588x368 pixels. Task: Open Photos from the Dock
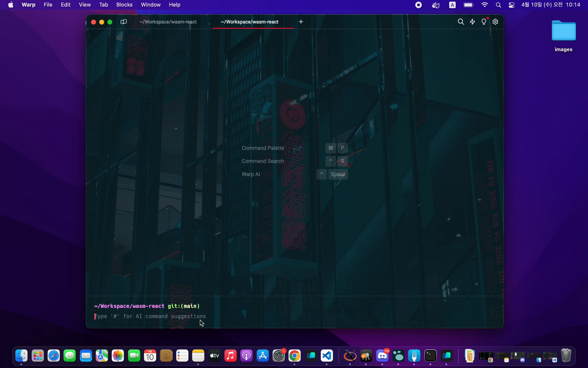point(118,356)
